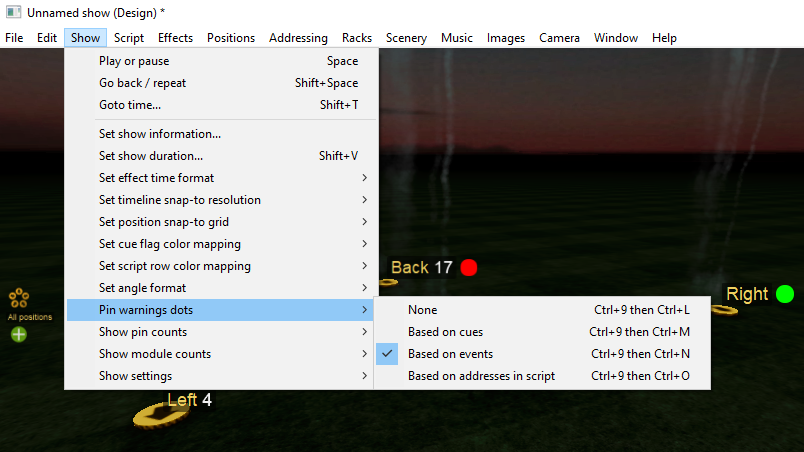Click the application icon in title bar
Image resolution: width=804 pixels, height=452 pixels.
(13, 12)
